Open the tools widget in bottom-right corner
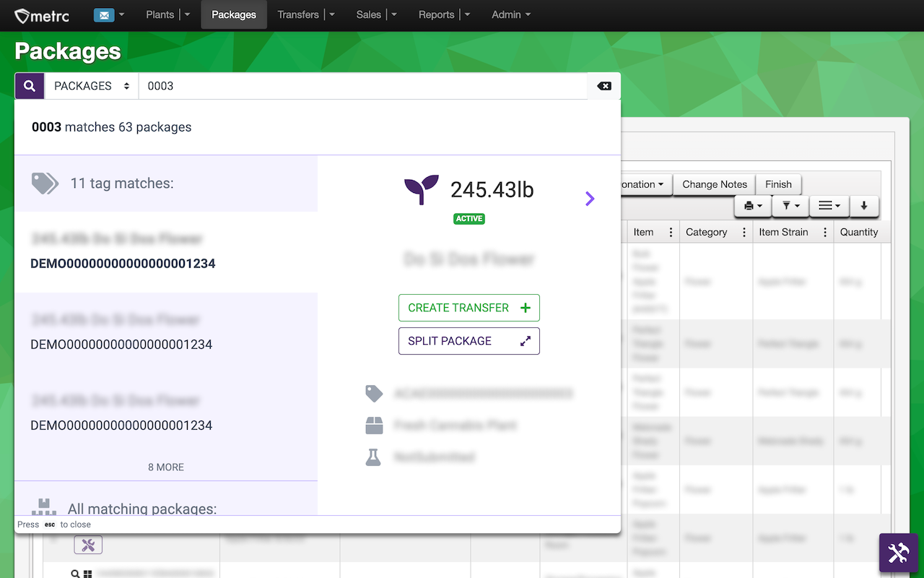924x578 pixels. pos(898,553)
